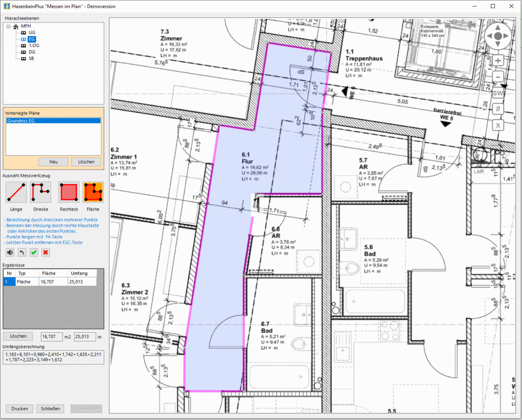This screenshot has height=420, width=522.
Task: Click the 16,707 cell in results table
Action: tap(53, 282)
